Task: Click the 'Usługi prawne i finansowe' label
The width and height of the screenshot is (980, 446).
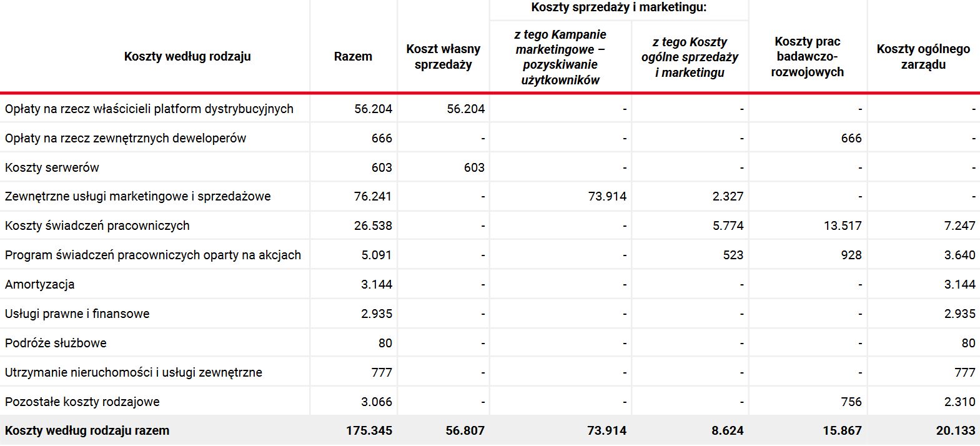Action: coord(77,314)
